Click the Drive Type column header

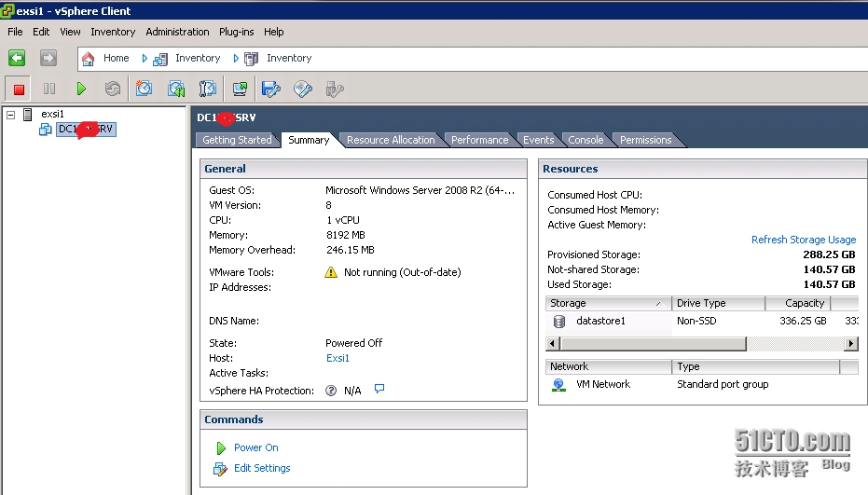pyautogui.click(x=719, y=303)
